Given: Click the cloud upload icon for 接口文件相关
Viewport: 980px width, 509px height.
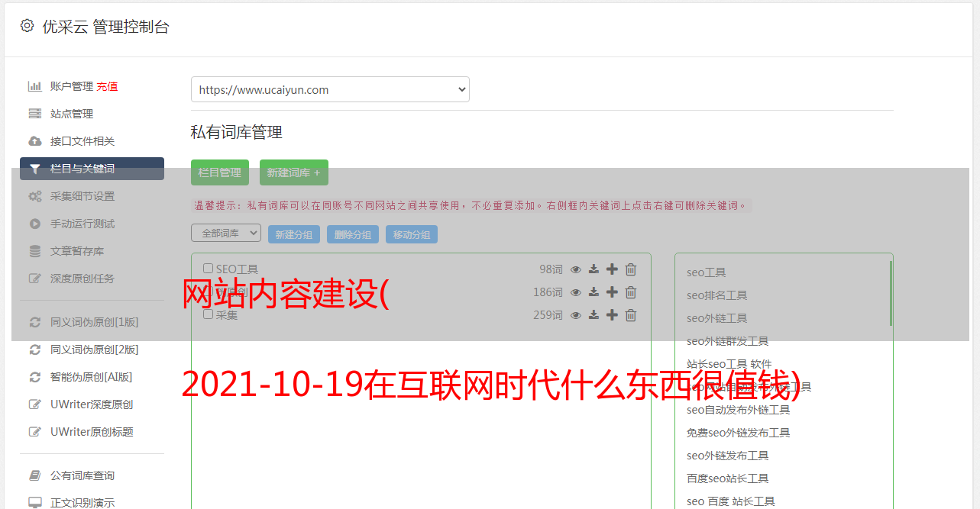Looking at the screenshot, I should coord(34,141).
